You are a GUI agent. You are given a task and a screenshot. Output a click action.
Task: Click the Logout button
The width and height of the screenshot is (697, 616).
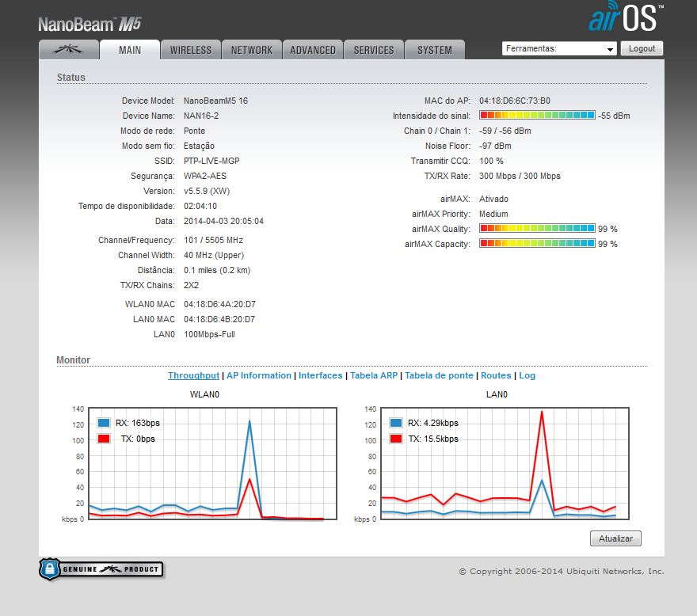point(642,48)
